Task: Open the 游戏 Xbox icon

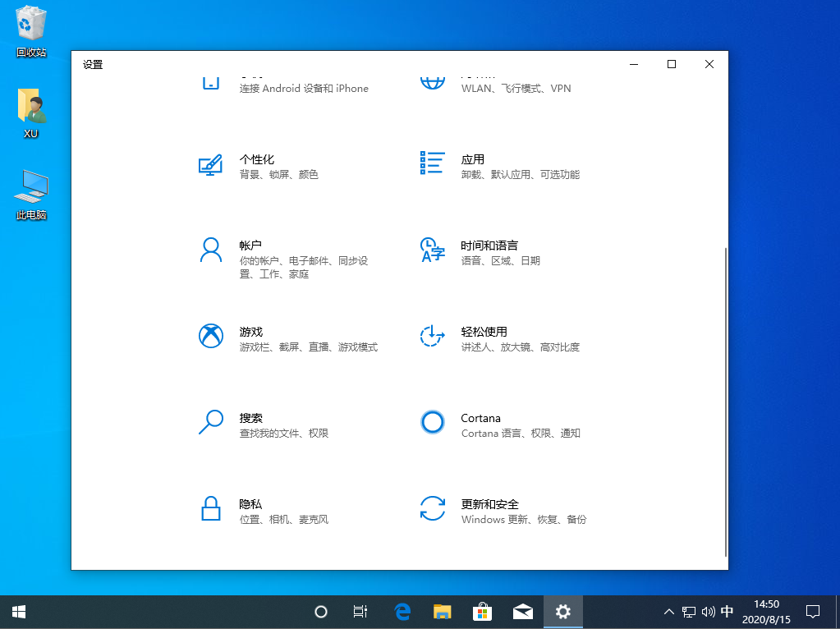Action: (211, 336)
